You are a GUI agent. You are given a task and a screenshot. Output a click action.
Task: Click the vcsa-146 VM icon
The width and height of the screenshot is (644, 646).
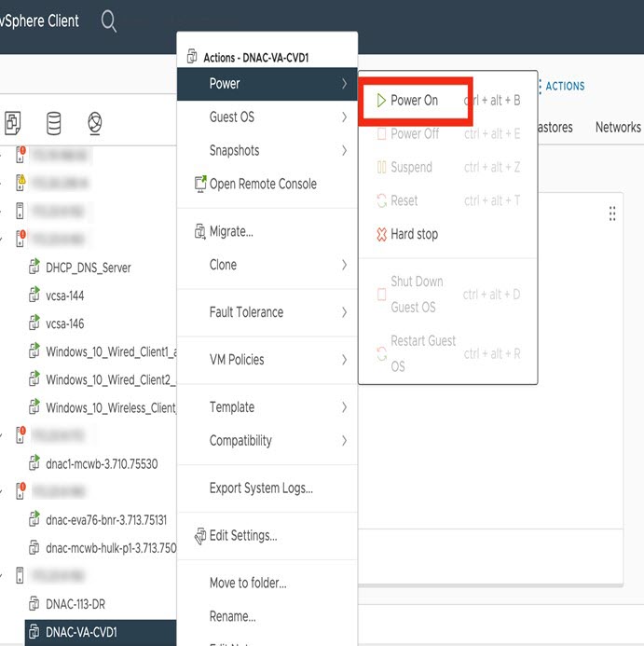pos(34,323)
